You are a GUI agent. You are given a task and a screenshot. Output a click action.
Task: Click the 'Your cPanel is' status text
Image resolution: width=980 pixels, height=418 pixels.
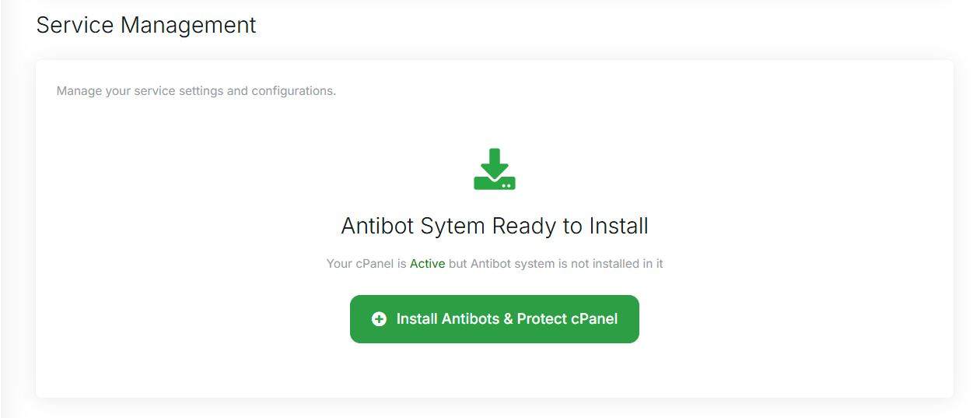(x=366, y=264)
